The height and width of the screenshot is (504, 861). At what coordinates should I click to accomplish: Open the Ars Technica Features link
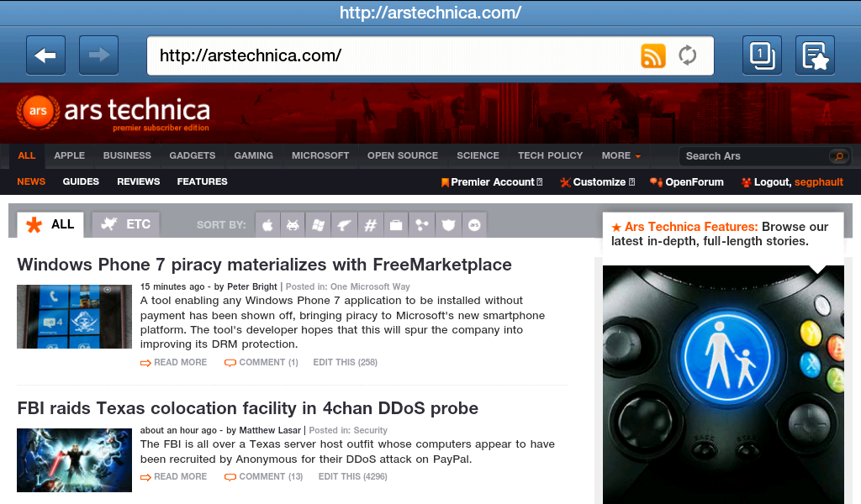pyautogui.click(x=691, y=227)
